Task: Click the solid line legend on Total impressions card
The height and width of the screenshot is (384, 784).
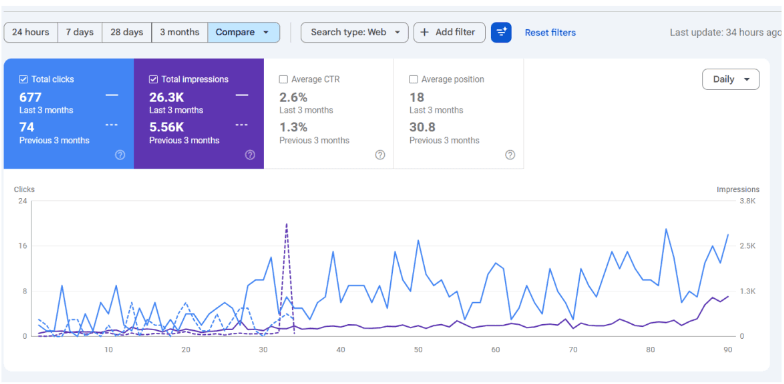Action: pos(242,95)
